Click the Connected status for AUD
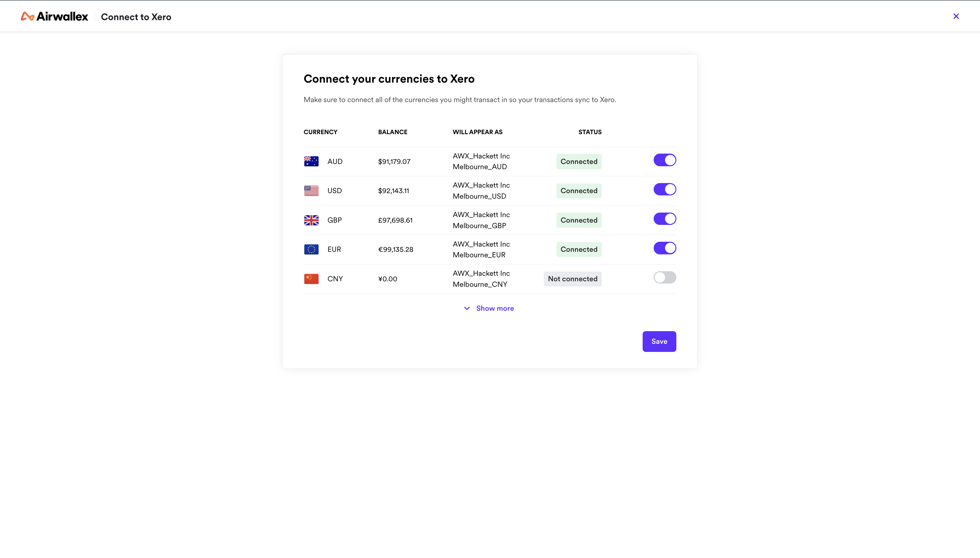This screenshot has width=980, height=558. pyautogui.click(x=579, y=161)
